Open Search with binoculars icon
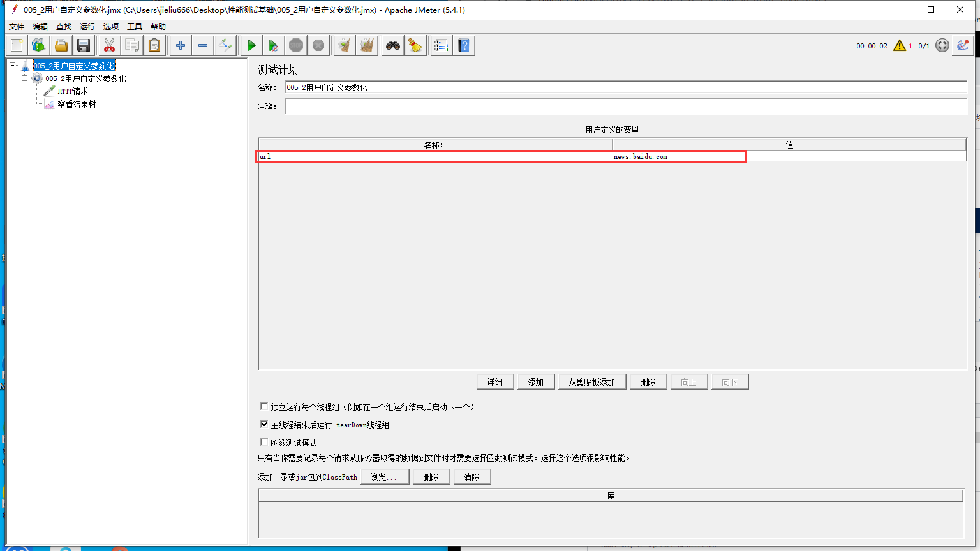Image resolution: width=980 pixels, height=551 pixels. point(393,45)
